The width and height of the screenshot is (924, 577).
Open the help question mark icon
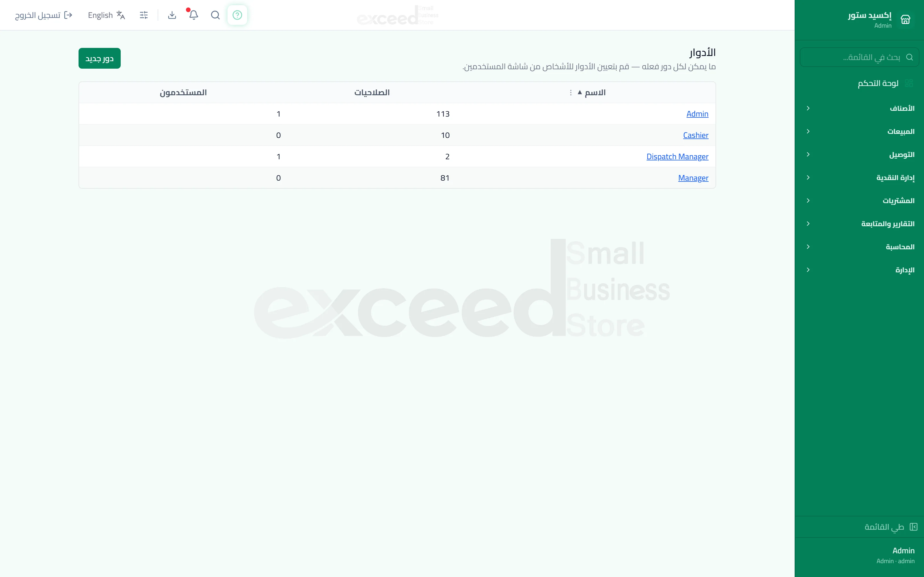click(x=237, y=15)
